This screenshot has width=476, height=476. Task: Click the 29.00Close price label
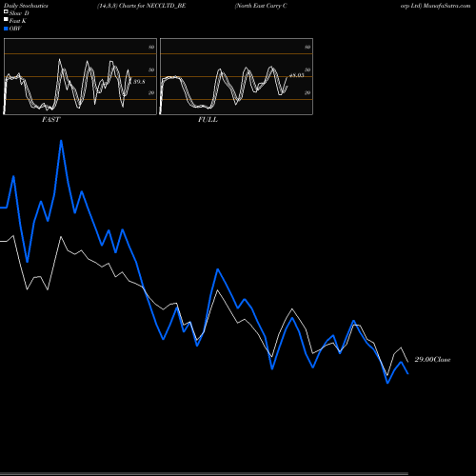(x=432, y=360)
